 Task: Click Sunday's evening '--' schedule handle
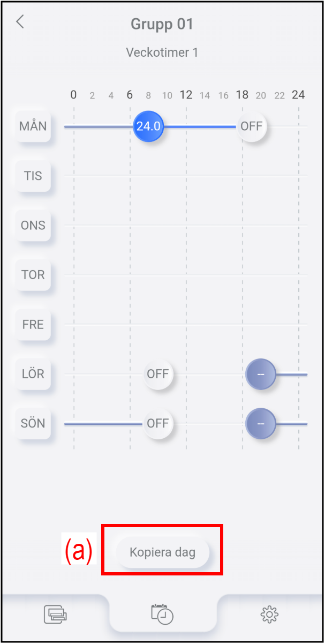pyautogui.click(x=261, y=423)
